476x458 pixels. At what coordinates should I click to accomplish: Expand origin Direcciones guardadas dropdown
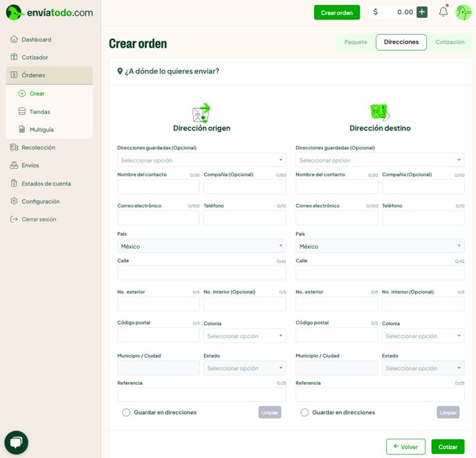click(201, 160)
